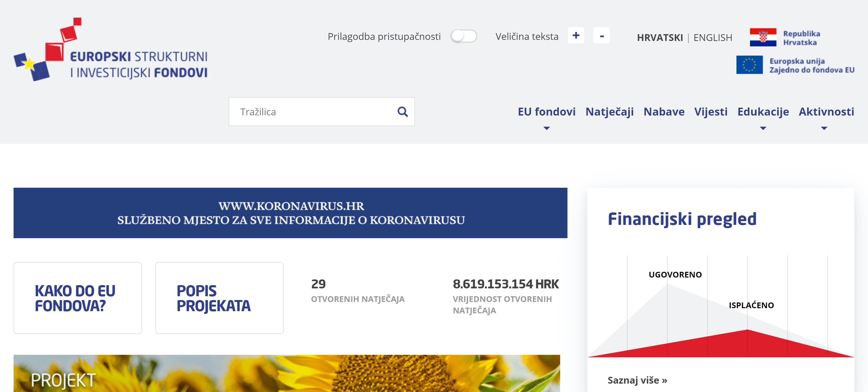The width and height of the screenshot is (868, 392).
Task: Decrease text size with minus button
Action: [x=601, y=35]
